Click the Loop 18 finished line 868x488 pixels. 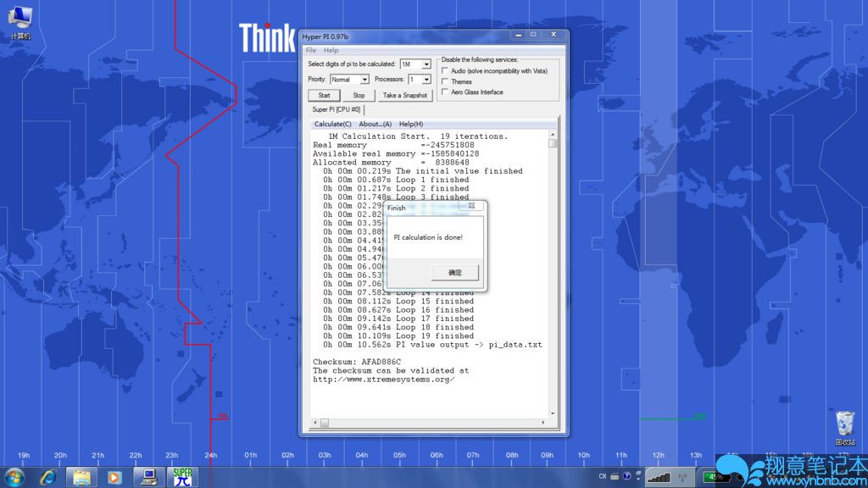[398, 328]
